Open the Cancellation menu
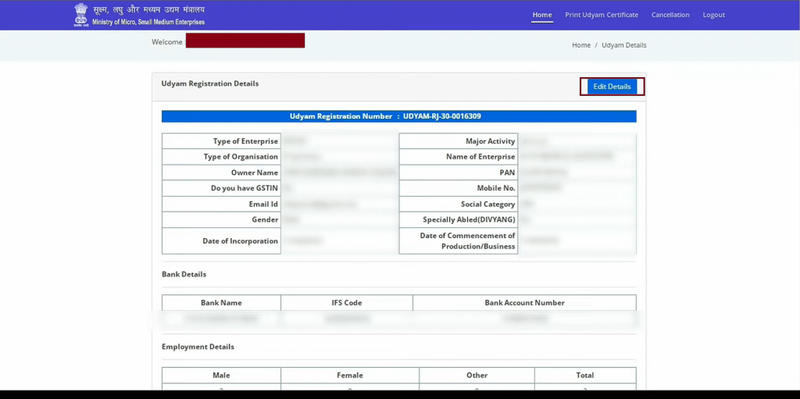Image resolution: width=800 pixels, height=399 pixels. [x=670, y=15]
